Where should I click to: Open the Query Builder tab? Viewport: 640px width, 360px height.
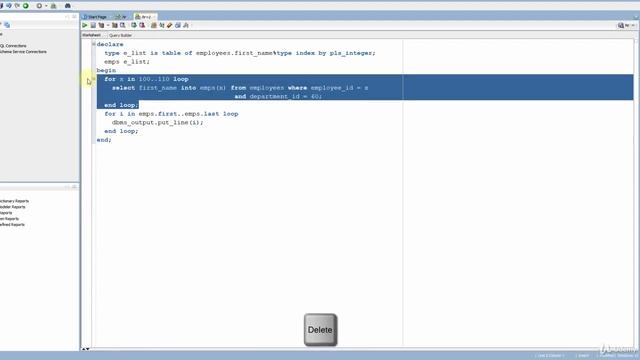(x=120, y=36)
